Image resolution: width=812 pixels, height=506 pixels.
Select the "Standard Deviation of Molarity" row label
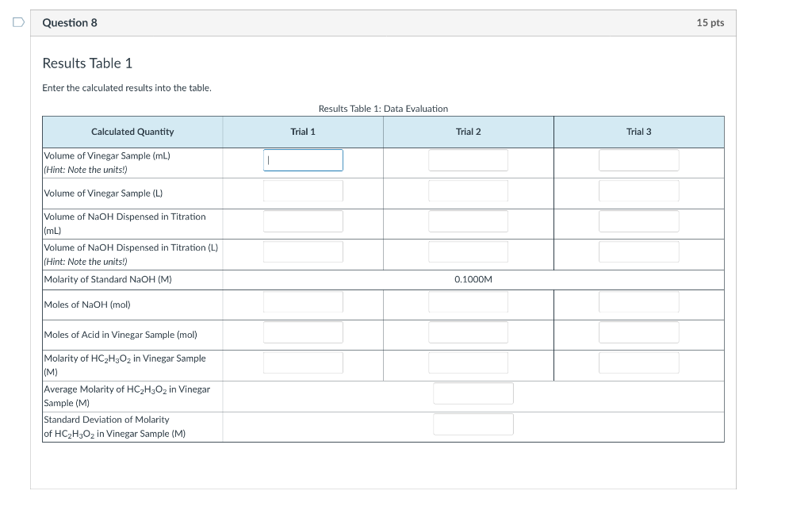click(x=114, y=427)
